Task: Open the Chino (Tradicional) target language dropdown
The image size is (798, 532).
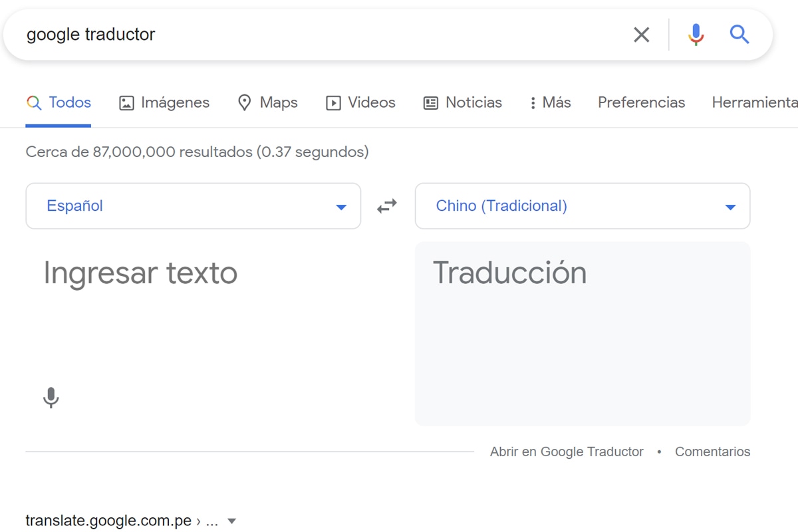Action: click(x=582, y=206)
